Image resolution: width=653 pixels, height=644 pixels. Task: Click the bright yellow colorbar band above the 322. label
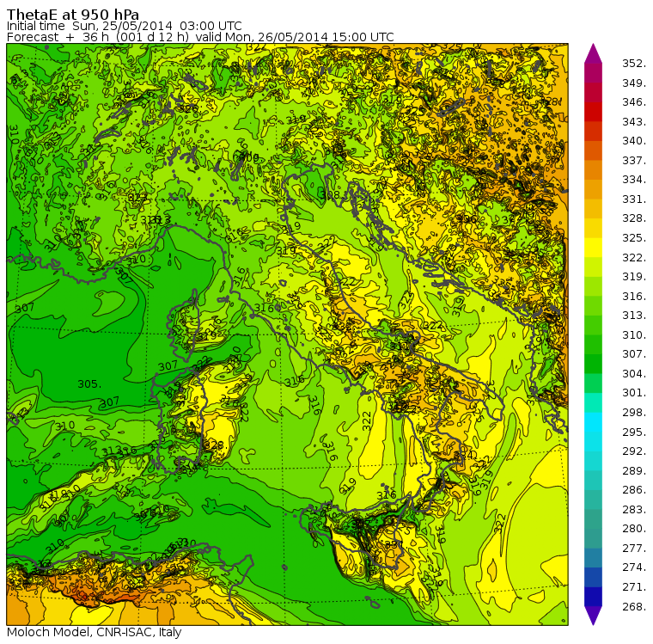593,248
